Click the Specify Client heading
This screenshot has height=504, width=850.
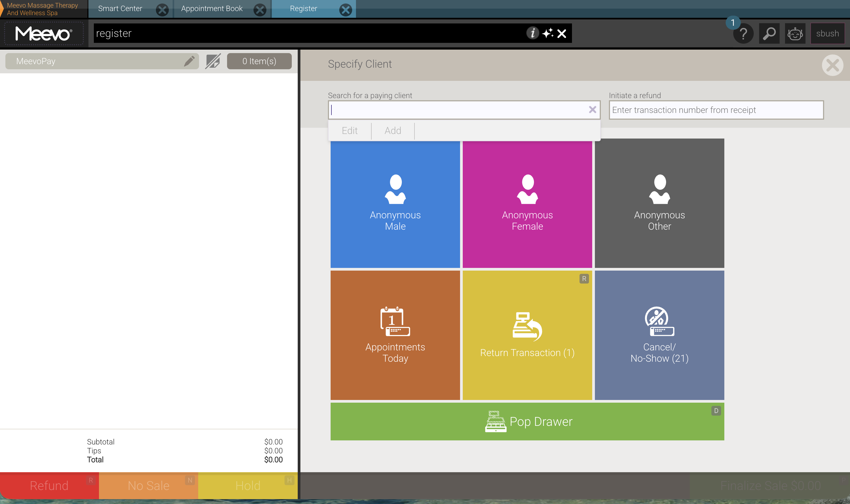click(x=360, y=64)
